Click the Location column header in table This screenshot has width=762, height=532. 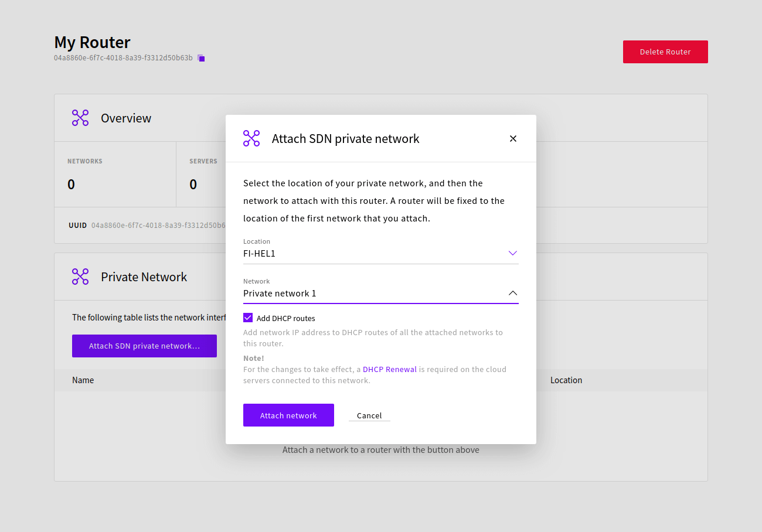point(566,380)
